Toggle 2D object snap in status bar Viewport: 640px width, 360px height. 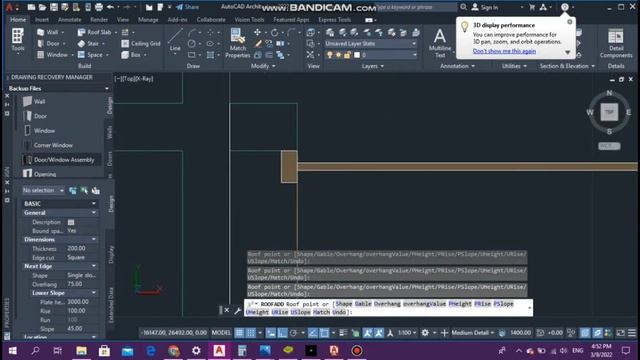(324, 333)
